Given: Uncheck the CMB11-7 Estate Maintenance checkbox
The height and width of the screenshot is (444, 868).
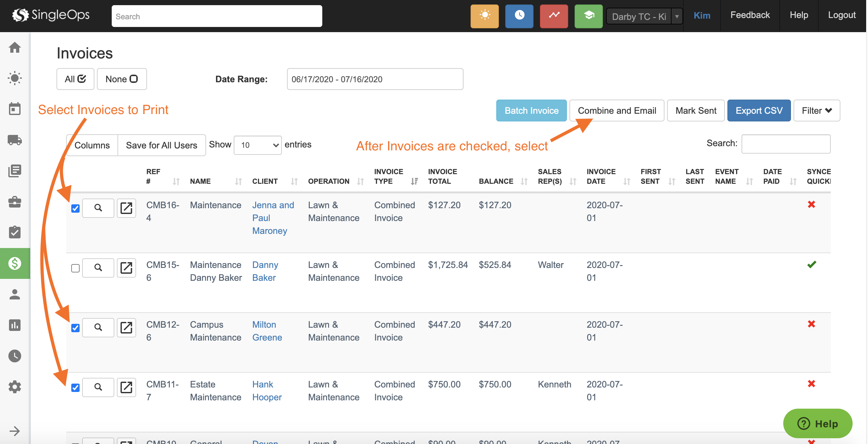Looking at the screenshot, I should [x=75, y=387].
